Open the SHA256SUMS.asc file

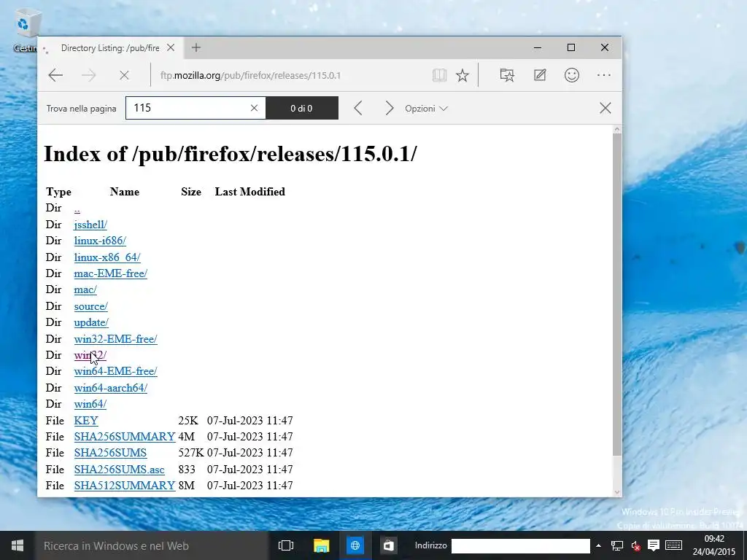pyautogui.click(x=119, y=470)
